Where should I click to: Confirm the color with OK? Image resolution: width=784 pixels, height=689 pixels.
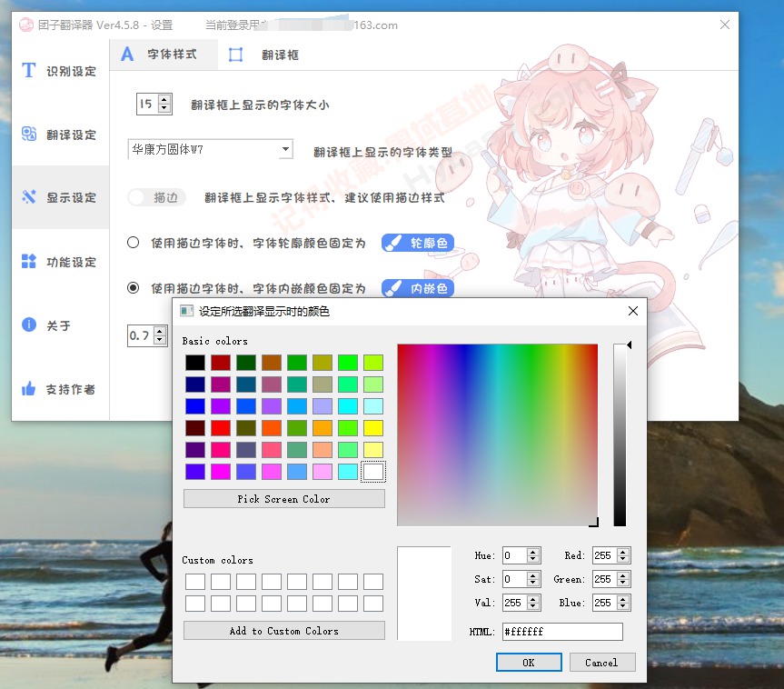point(529,662)
